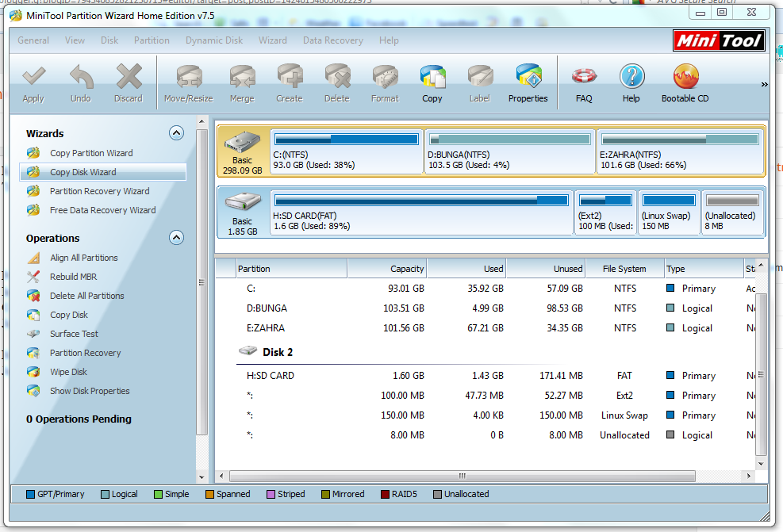This screenshot has height=532, width=783.
Task: Sort by the Type column header
Action: pyautogui.click(x=704, y=269)
